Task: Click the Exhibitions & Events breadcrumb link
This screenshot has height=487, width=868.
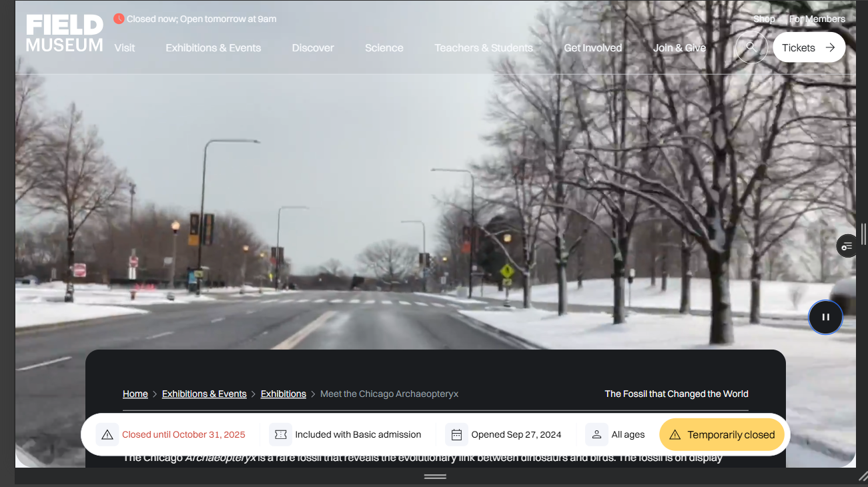Action: click(x=204, y=394)
